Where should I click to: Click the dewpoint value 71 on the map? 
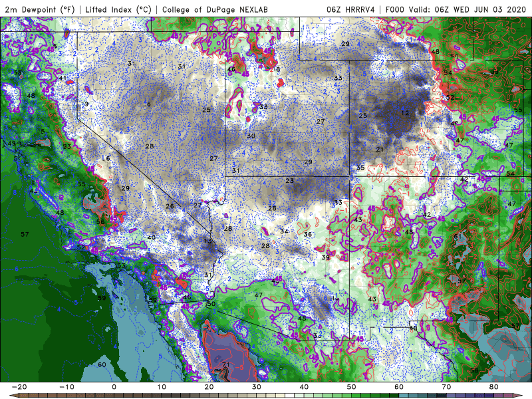[226, 364]
